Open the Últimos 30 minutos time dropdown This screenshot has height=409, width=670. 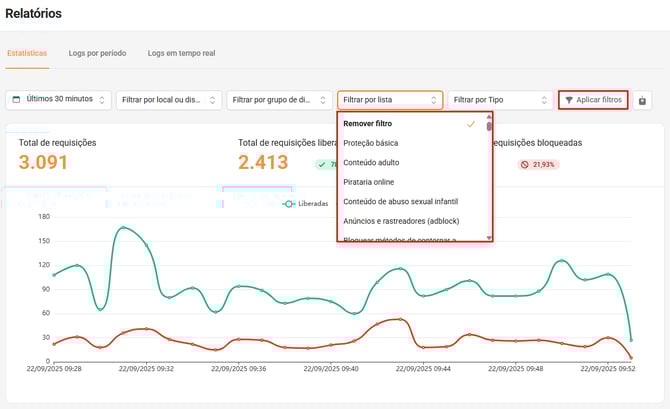click(x=58, y=100)
